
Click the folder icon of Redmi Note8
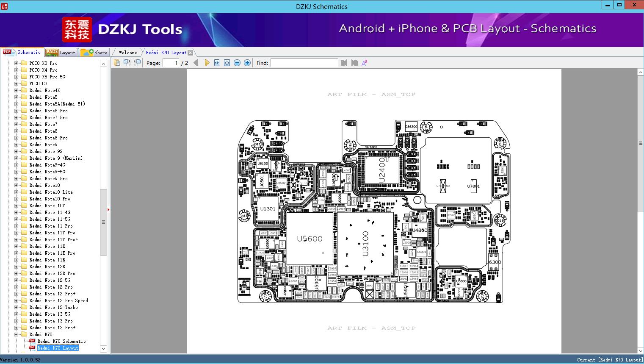click(24, 131)
